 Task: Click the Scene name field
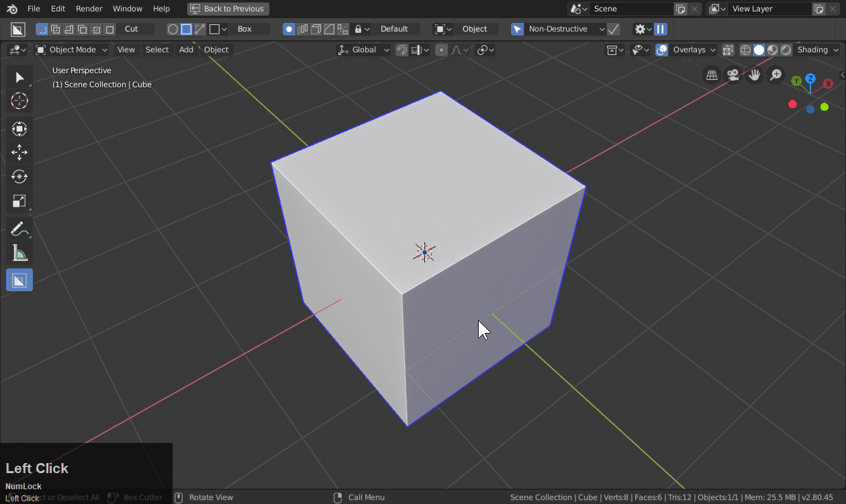(631, 9)
